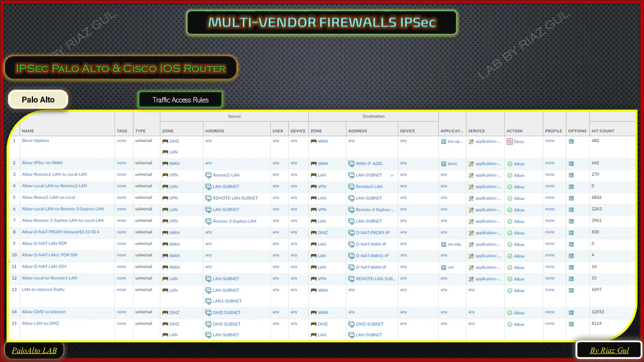Click REMOTE-LAN-SUB... destination address in rule 12
The width and height of the screenshot is (644, 362).
coord(376,279)
